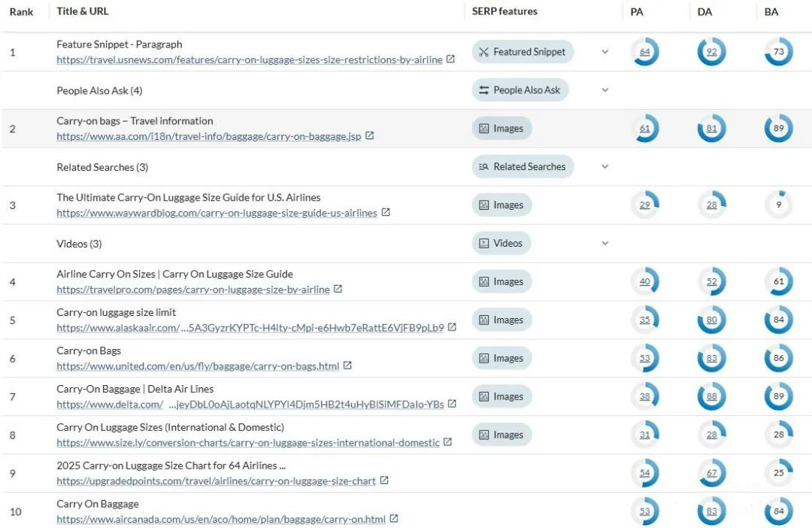Select the People Also Ask feature badge
Image resolution: width=812 pixels, height=528 pixels.
520,90
